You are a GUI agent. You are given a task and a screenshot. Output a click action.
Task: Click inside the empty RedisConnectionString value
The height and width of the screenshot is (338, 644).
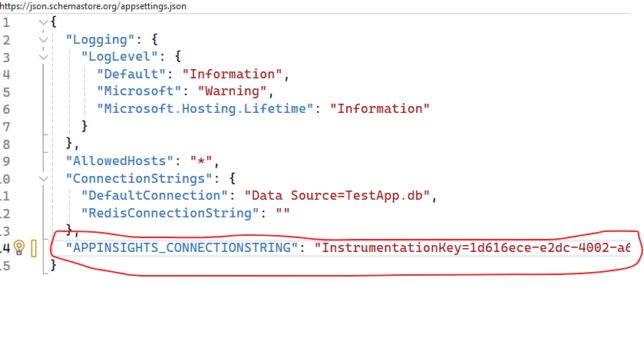pos(283,213)
